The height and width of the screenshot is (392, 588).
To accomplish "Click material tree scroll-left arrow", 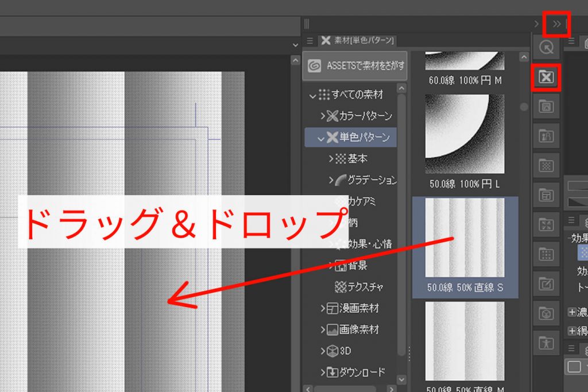I will [308, 389].
